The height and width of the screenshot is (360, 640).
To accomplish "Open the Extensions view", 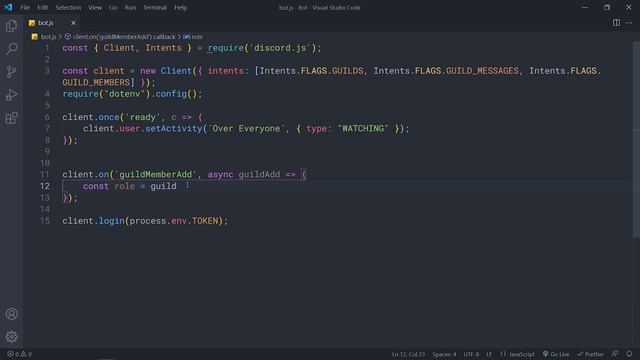I will (11, 118).
